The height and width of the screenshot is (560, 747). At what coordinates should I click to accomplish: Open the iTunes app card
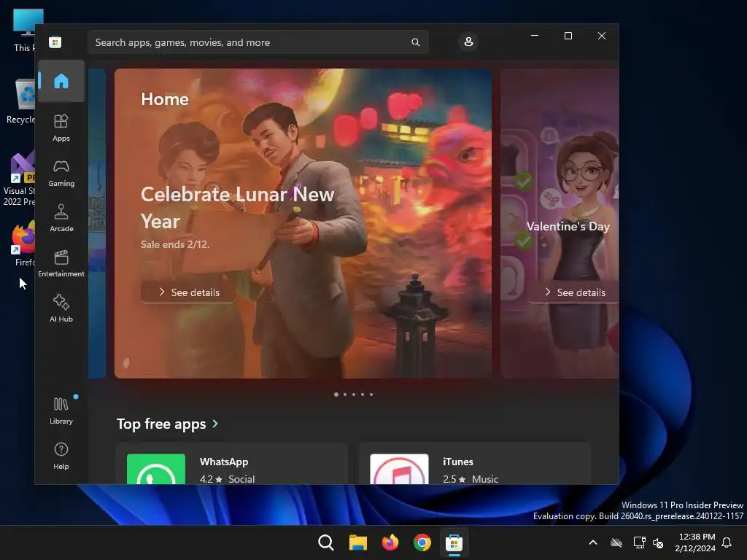(x=475, y=464)
